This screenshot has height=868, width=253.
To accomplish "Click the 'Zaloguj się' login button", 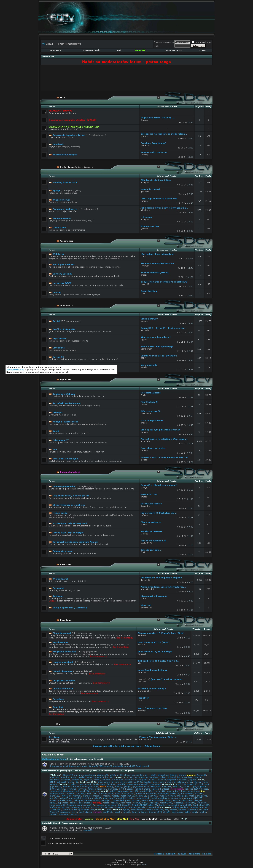I will 198,46.
